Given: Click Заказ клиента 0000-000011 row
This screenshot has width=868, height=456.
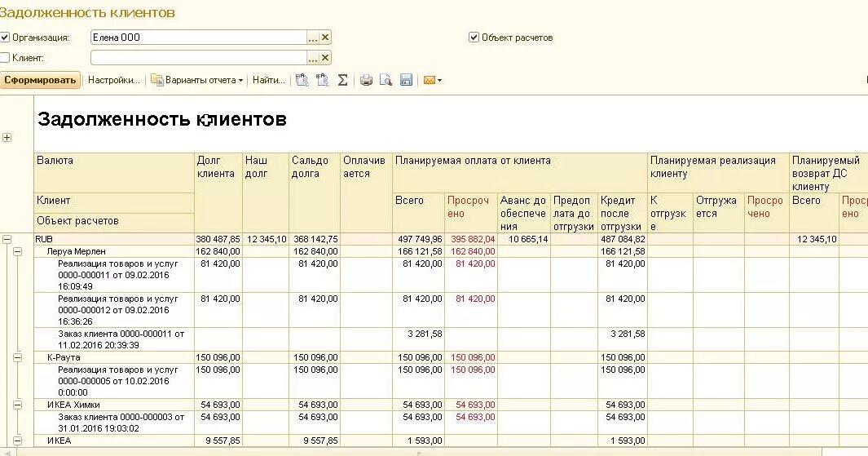Looking at the screenshot, I should [x=114, y=339].
